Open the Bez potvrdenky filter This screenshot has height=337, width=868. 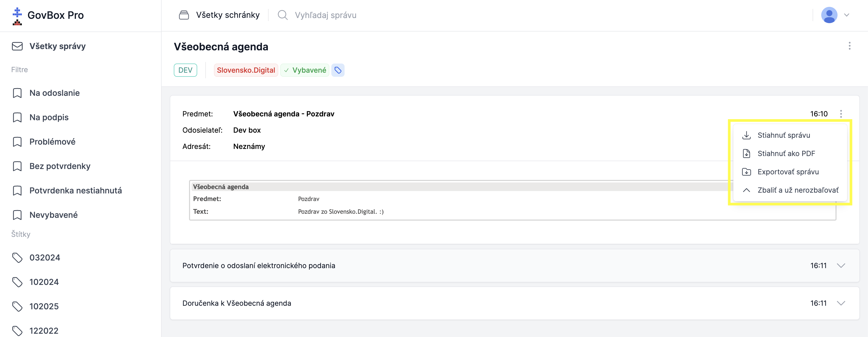[60, 166]
